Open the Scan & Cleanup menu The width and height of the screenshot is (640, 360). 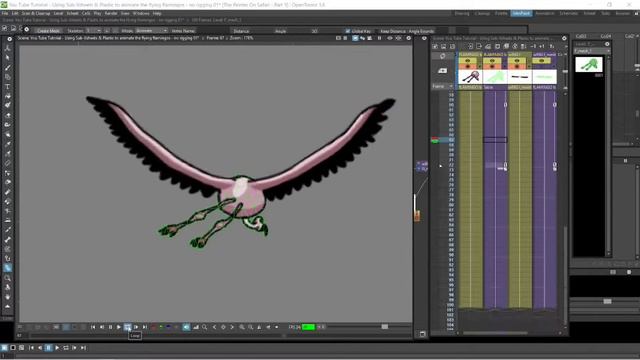[x=36, y=13]
